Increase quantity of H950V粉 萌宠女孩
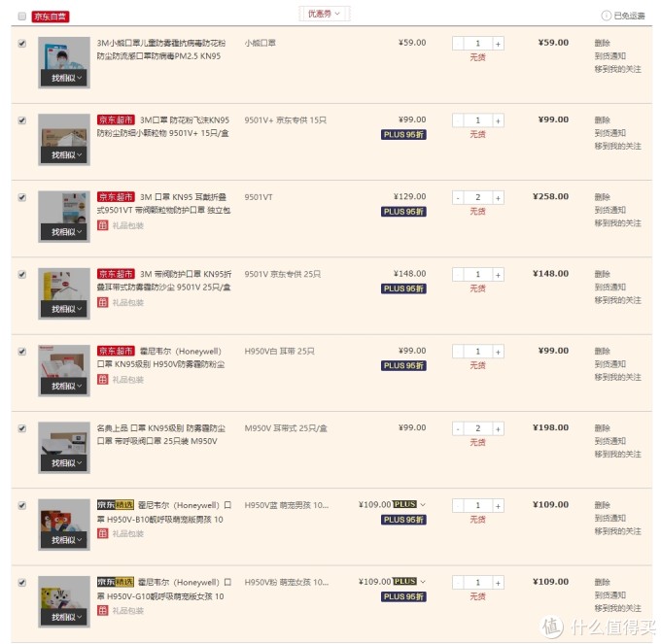Image resolution: width=661 pixels, height=644 pixels. 498,584
